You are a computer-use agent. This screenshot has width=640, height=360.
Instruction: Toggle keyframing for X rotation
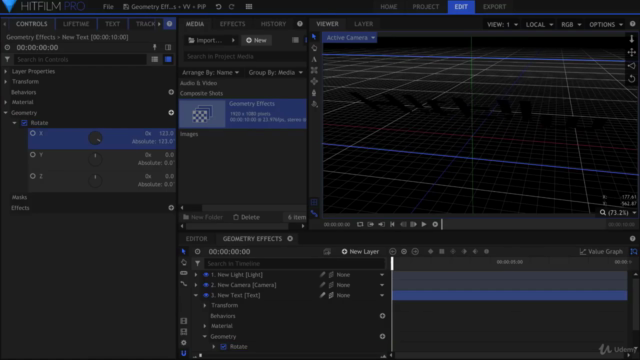click(33, 133)
